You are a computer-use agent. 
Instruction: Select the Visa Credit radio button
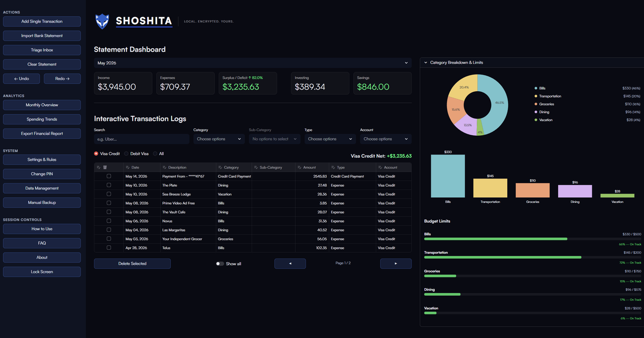[96, 153]
